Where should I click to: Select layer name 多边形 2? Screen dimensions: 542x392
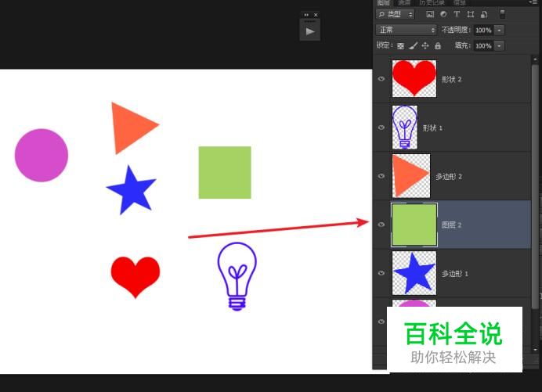tap(449, 177)
